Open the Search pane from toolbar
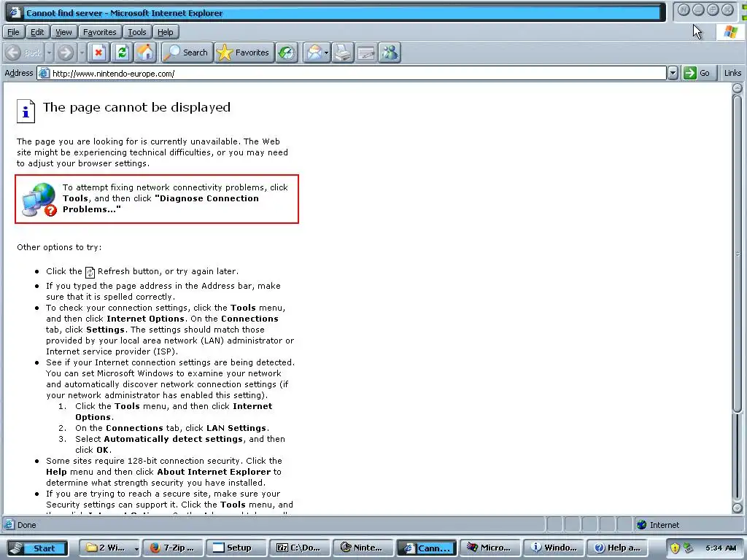 [187, 52]
